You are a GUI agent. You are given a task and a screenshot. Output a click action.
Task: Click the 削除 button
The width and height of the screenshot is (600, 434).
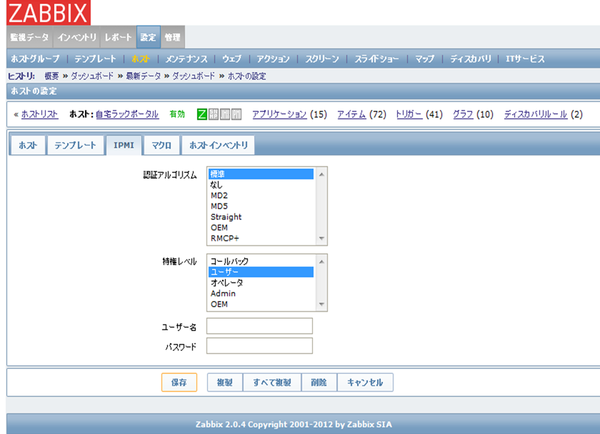[x=319, y=382]
